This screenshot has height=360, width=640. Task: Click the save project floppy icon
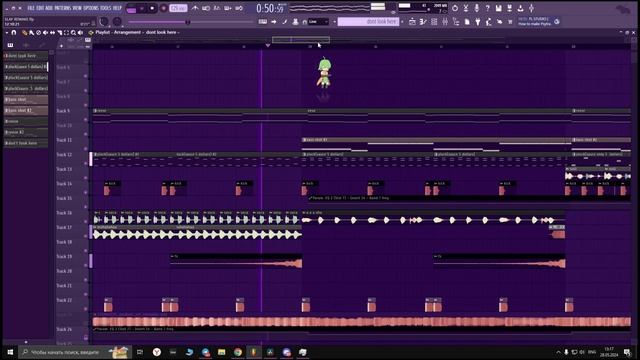tap(498, 8)
